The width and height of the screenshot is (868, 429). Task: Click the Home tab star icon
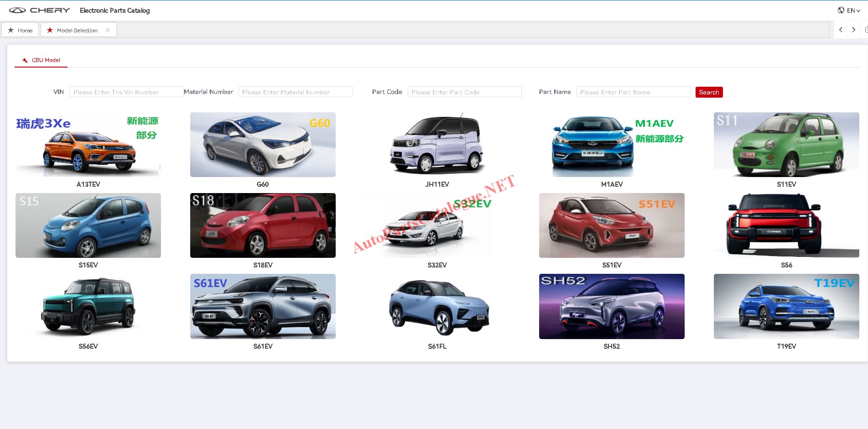[x=10, y=30]
